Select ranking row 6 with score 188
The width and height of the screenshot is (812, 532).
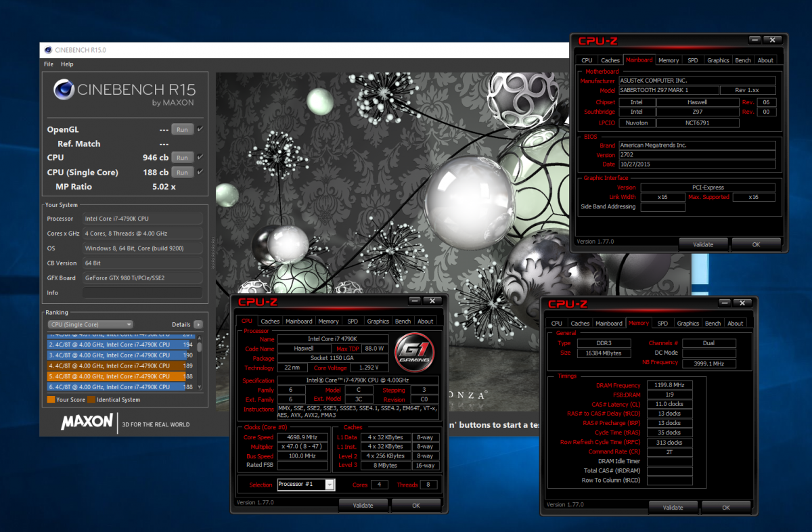[x=120, y=387]
